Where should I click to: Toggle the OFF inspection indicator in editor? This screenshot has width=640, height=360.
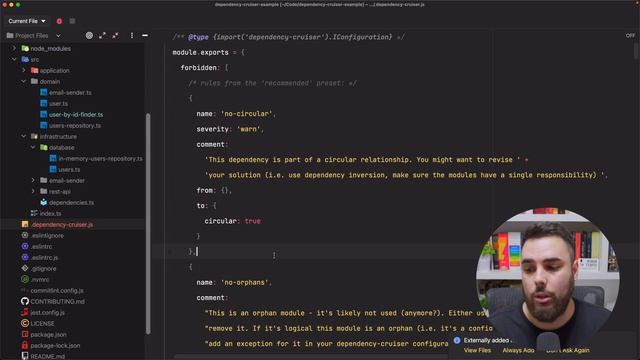click(x=630, y=36)
